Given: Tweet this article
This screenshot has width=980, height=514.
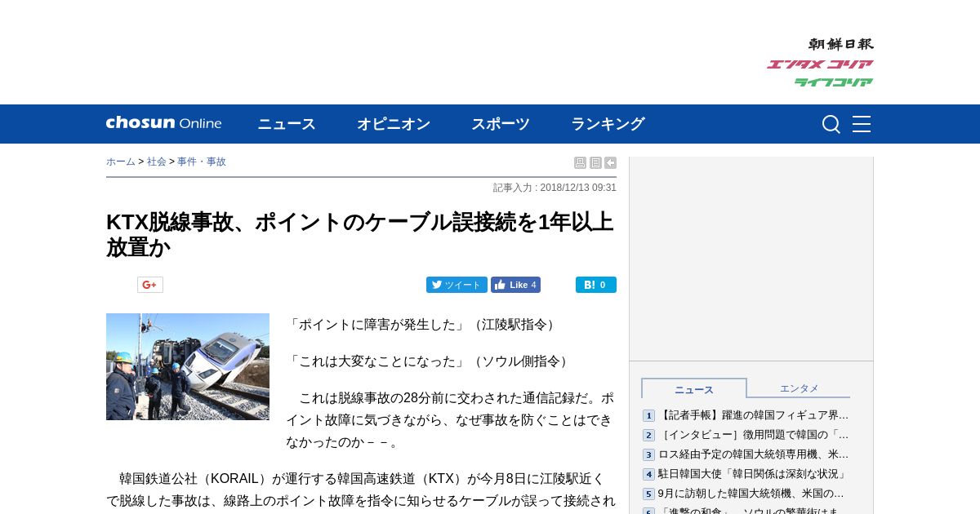Looking at the screenshot, I should click(x=457, y=285).
